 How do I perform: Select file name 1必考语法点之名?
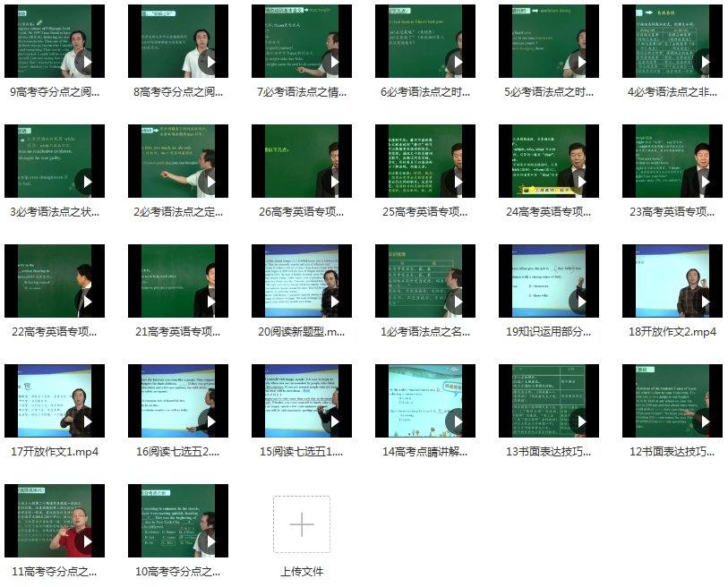[424, 332]
